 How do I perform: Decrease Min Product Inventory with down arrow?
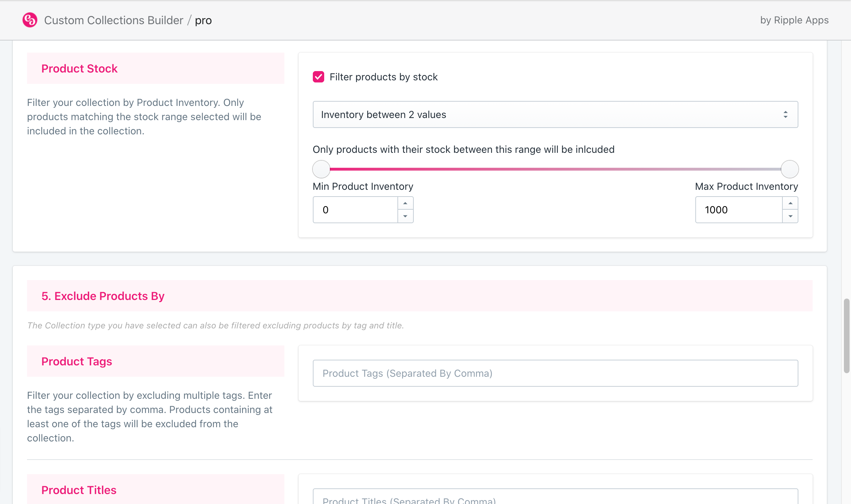(405, 216)
